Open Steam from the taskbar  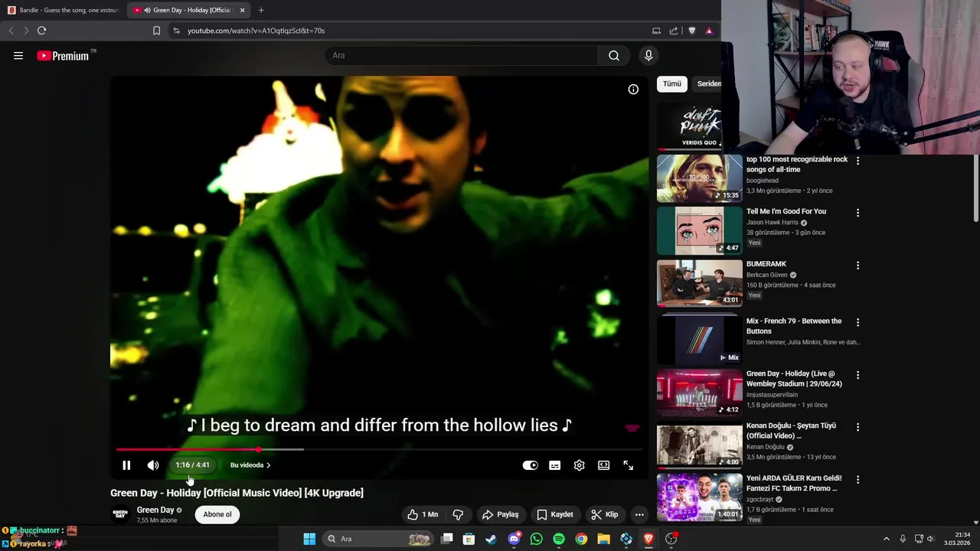point(491,539)
